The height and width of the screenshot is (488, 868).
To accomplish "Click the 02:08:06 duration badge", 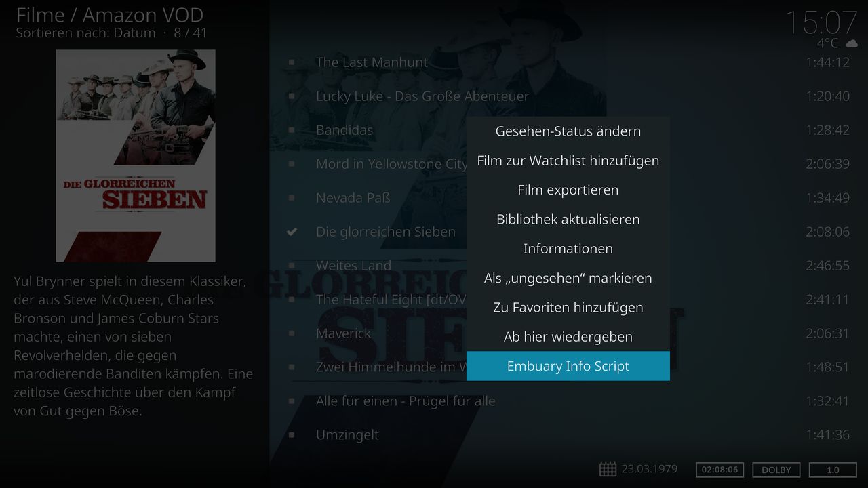I will click(x=719, y=470).
